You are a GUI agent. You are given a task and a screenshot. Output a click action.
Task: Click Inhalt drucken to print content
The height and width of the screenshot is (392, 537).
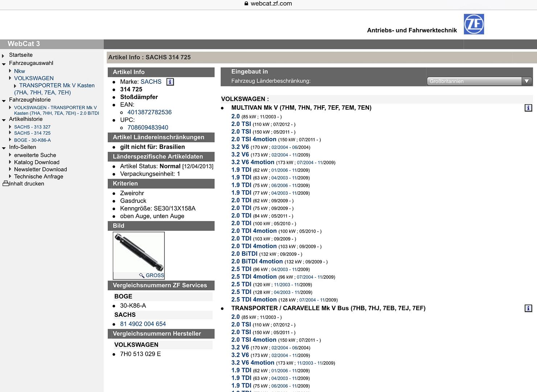26,184
